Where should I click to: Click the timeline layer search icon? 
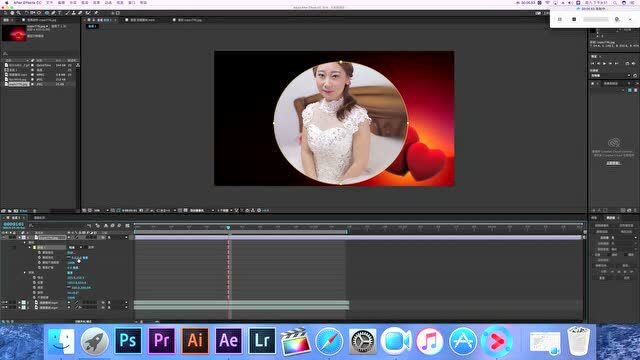pos(31,225)
